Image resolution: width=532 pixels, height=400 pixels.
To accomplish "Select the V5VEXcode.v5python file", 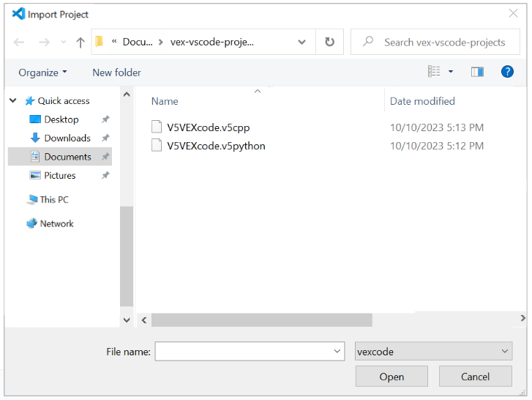I will 215,146.
